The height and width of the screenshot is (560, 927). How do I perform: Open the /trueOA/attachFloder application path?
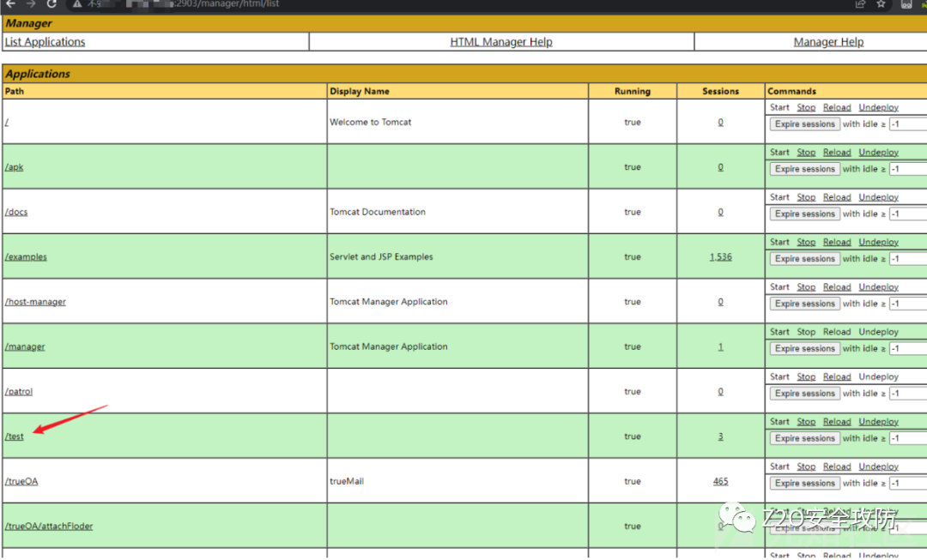48,527
